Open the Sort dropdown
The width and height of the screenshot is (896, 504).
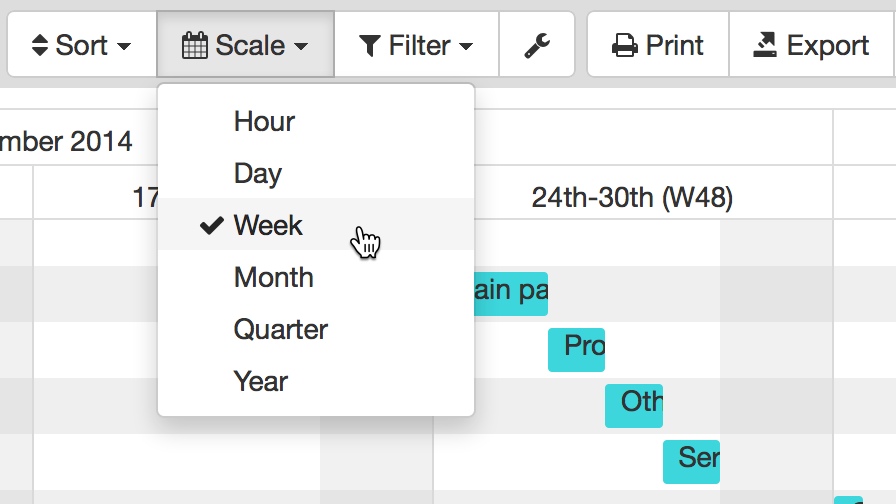82,45
